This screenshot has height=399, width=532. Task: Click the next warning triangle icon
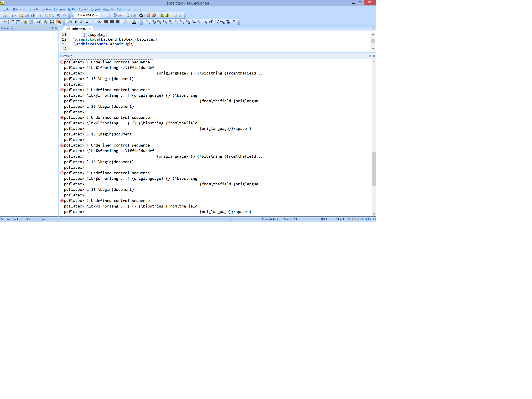tap(162, 15)
